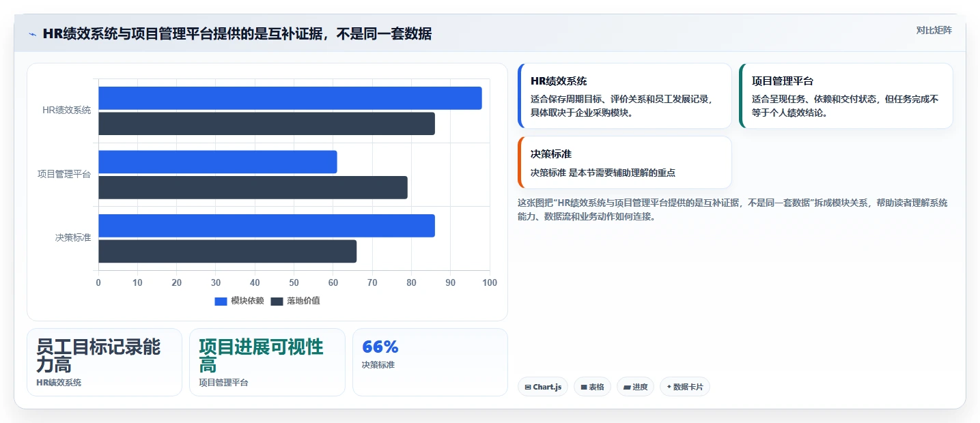Click the dark 落地价值 legend color box

click(x=277, y=302)
